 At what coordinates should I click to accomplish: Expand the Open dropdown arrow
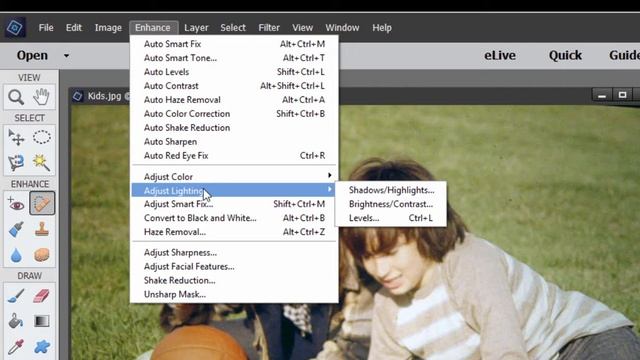click(x=66, y=56)
